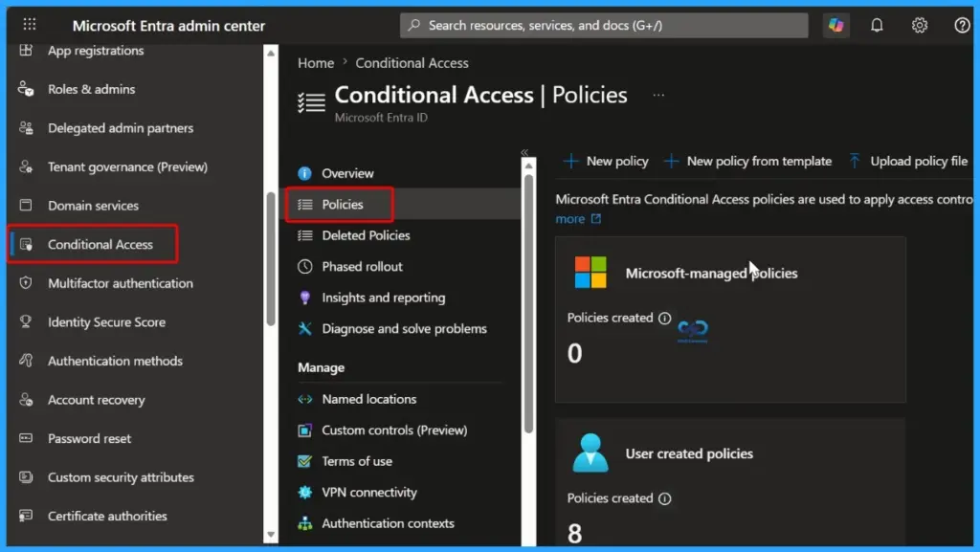Click the Identity Secure Score trophy icon
The width and height of the screenshot is (980, 552).
pyautogui.click(x=26, y=321)
